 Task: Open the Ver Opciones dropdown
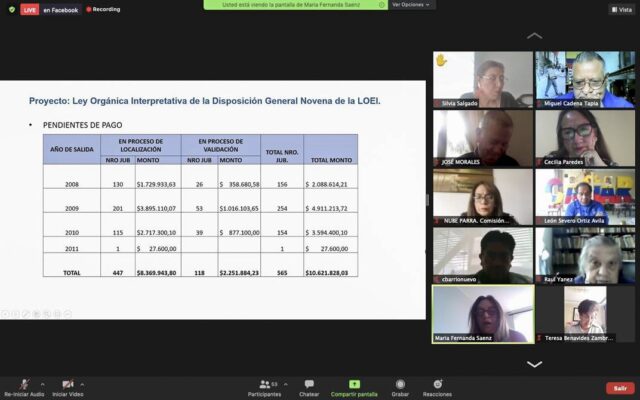(x=411, y=5)
